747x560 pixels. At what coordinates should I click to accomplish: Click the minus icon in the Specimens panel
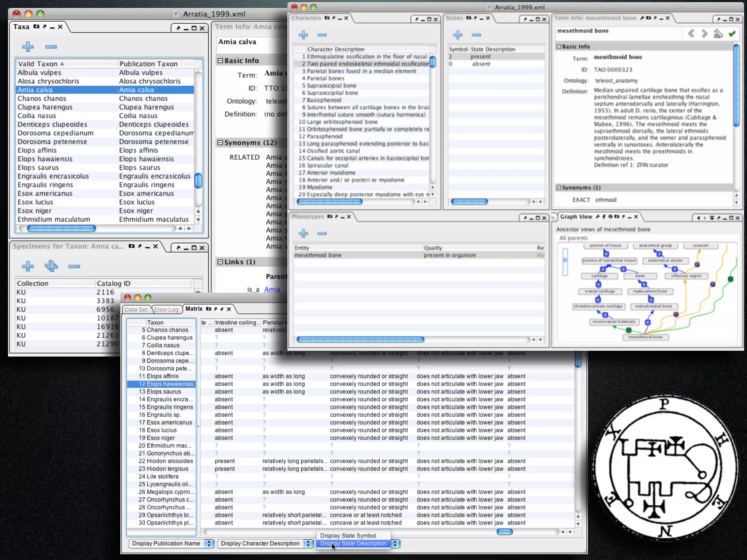[x=74, y=267]
